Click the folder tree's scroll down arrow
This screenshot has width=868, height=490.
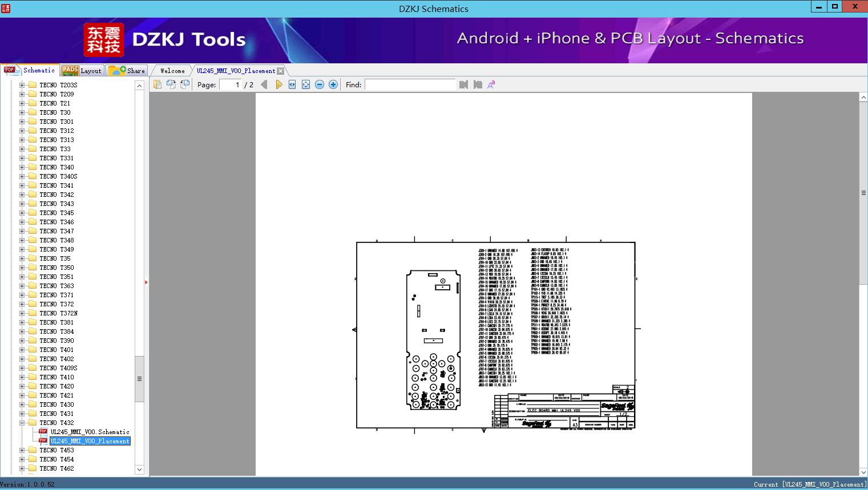pyautogui.click(x=139, y=469)
